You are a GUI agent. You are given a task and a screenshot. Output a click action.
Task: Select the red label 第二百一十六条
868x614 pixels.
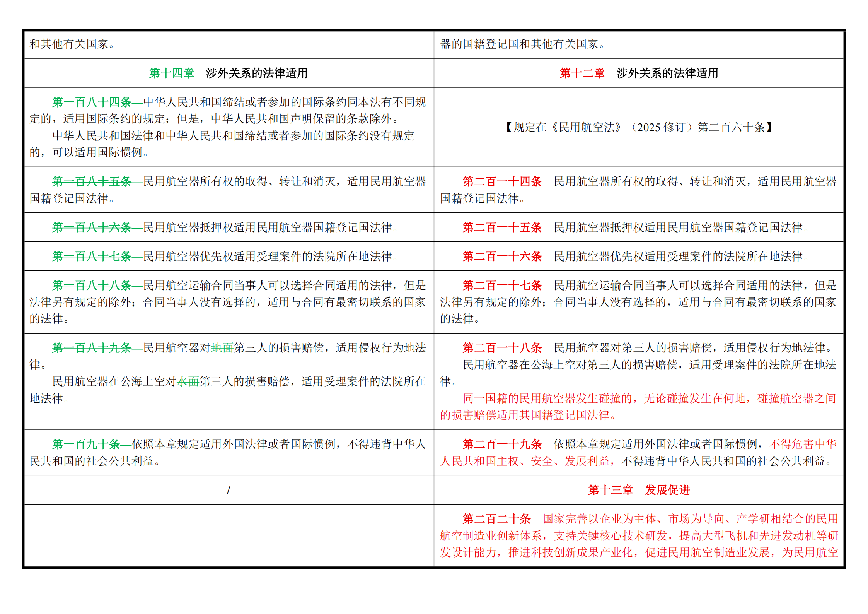tap(502, 256)
